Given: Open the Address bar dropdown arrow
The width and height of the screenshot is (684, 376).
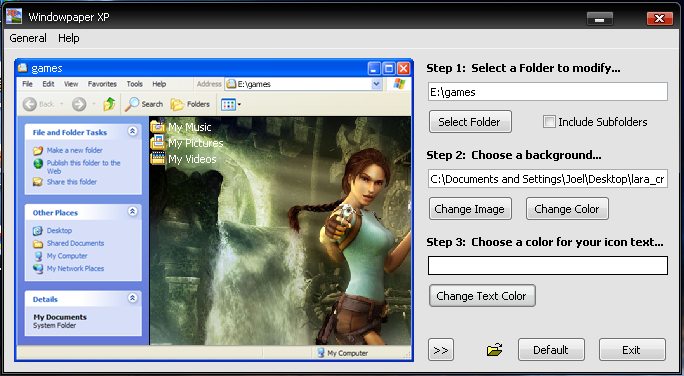Looking at the screenshot, I should [x=376, y=84].
